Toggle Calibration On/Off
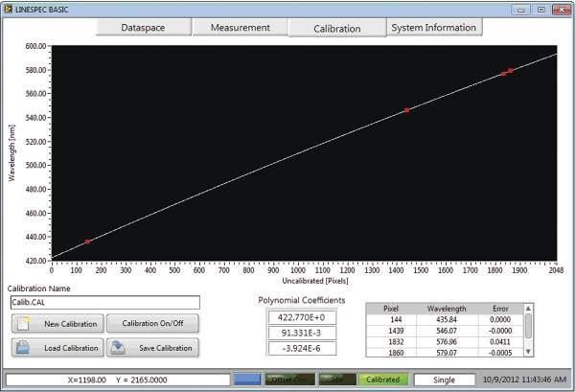Image resolution: width=575 pixels, height=392 pixels. click(x=152, y=324)
